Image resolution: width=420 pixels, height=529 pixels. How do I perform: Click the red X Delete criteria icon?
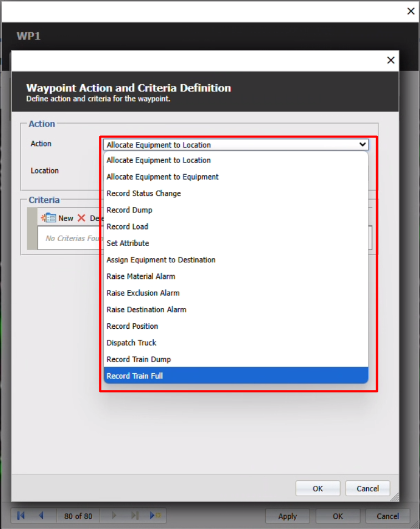pos(82,218)
